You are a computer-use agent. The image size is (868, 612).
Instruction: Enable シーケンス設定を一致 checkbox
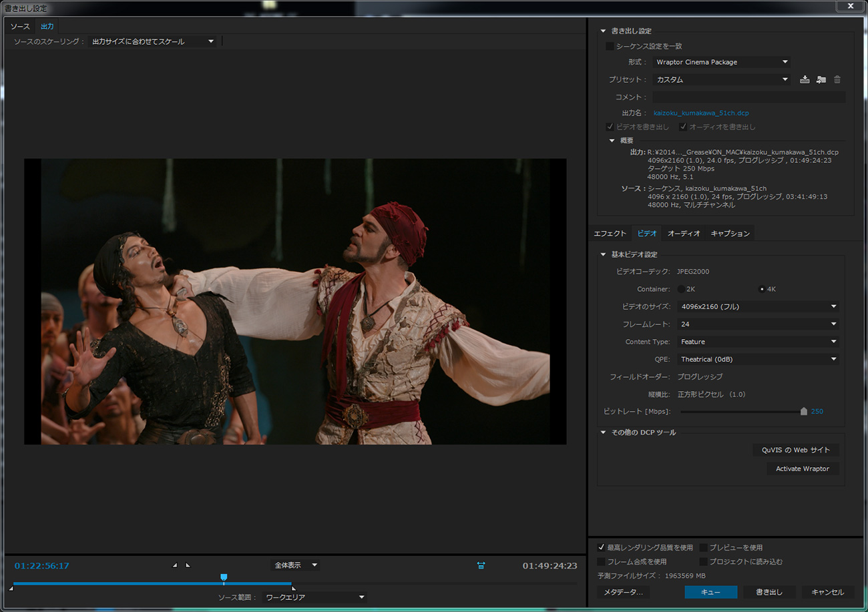tap(610, 46)
